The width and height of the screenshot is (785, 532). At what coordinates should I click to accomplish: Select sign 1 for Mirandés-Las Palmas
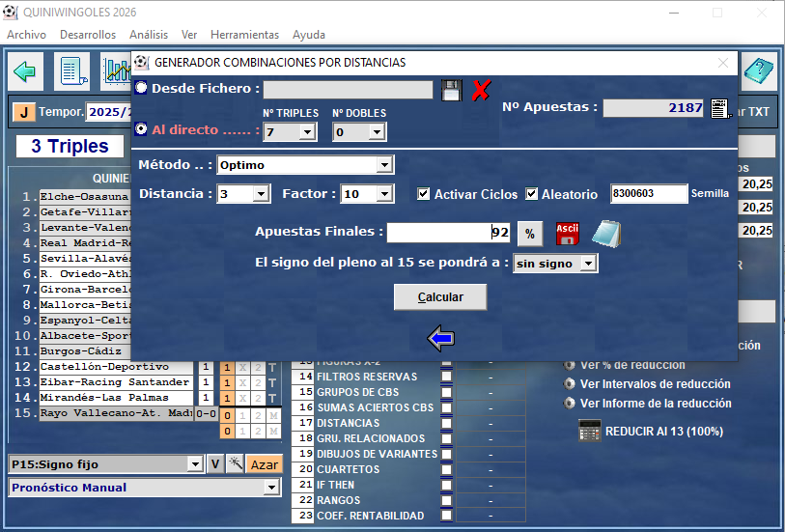tap(227, 398)
